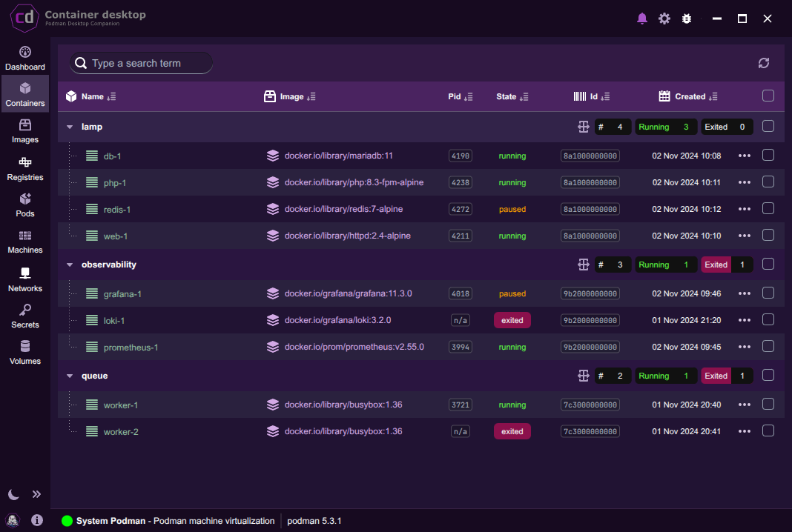
Task: Expand sidebar with double chevron
Action: coord(36,494)
